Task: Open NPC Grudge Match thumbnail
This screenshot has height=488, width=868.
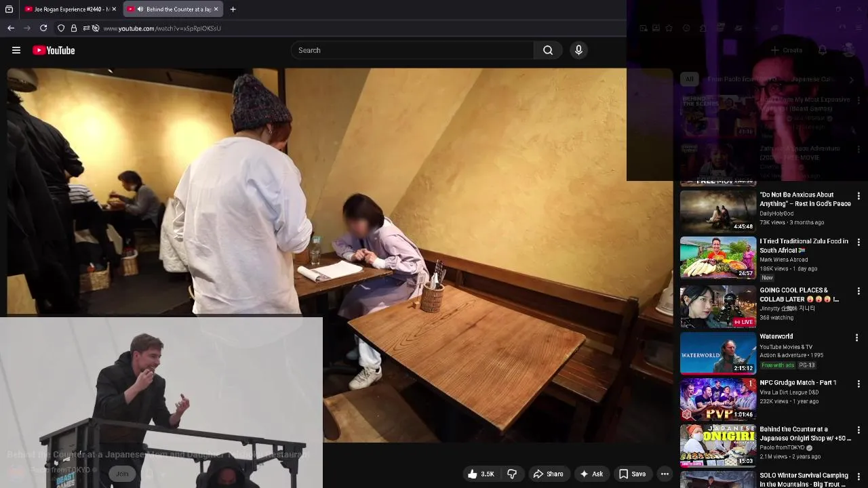Action: [x=718, y=399]
